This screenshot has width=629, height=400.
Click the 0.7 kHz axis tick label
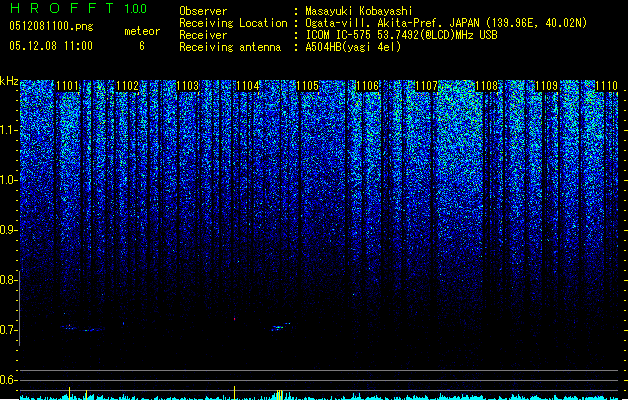point(8,330)
